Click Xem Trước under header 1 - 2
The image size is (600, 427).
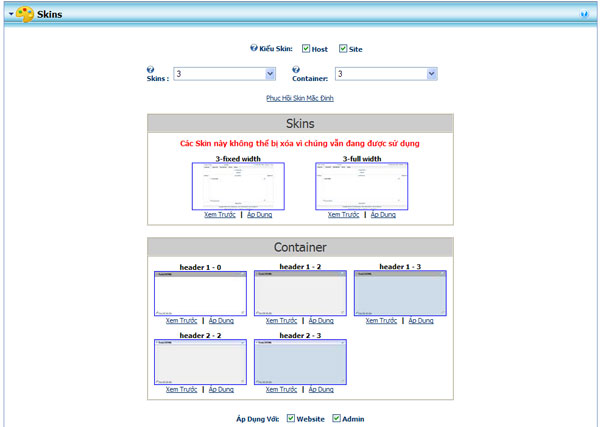(281, 321)
